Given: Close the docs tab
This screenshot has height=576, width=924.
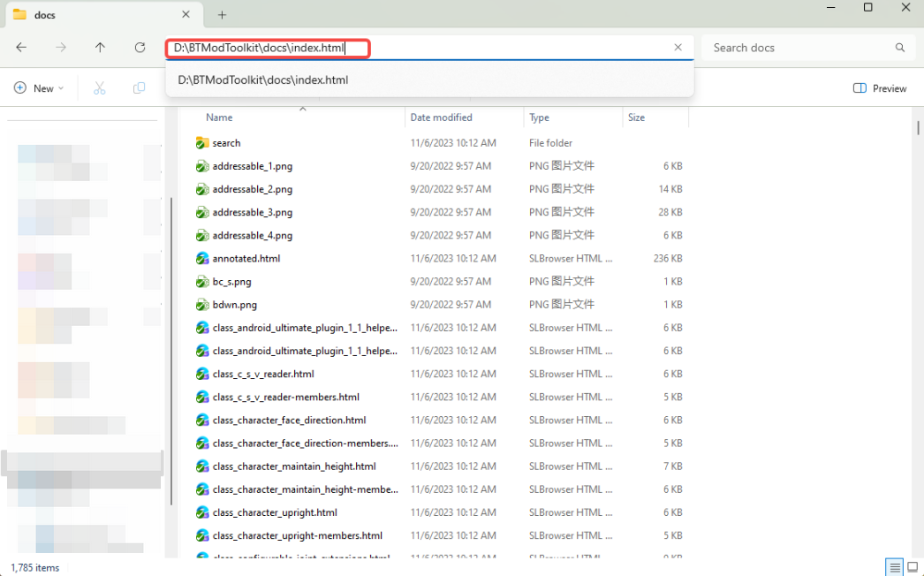Looking at the screenshot, I should tap(186, 14).
